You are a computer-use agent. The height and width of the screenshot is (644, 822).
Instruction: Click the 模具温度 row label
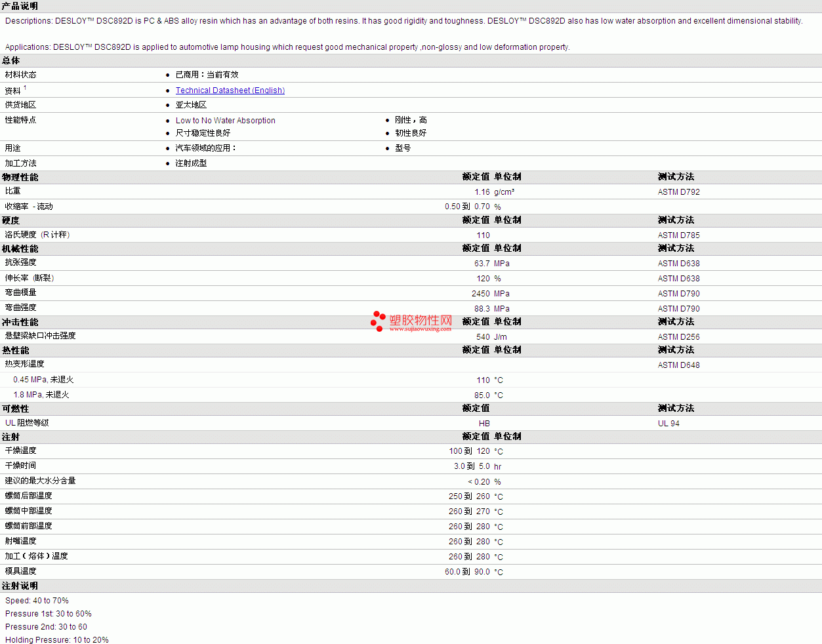click(x=21, y=571)
